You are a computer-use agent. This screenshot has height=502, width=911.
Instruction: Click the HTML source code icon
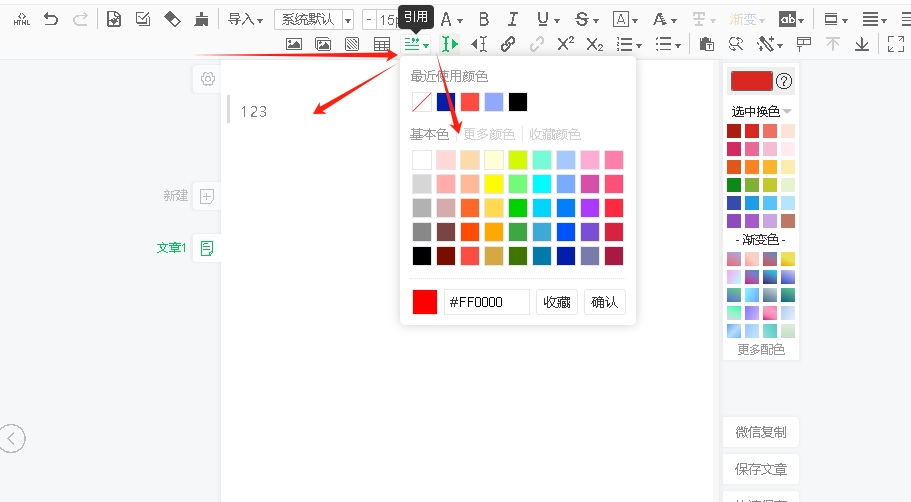click(21, 19)
